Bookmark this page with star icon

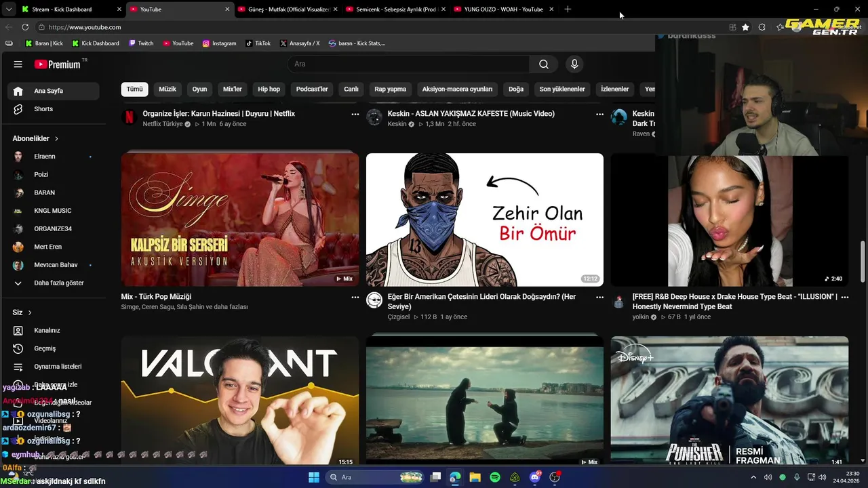point(745,27)
